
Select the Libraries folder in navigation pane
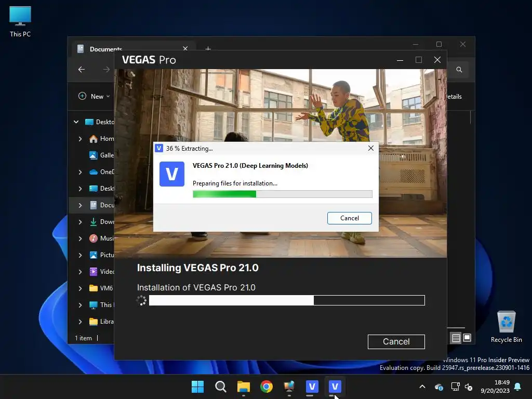pyautogui.click(x=101, y=321)
